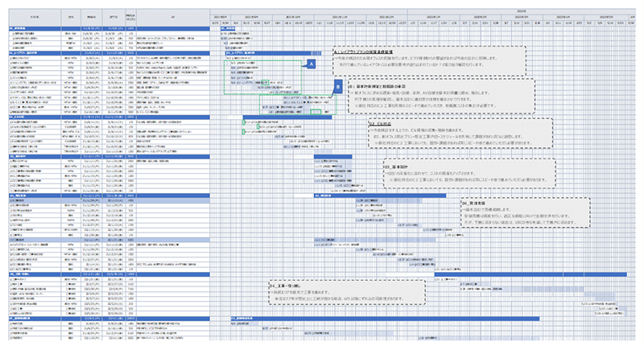Click the large green dashed box beside marker A
The image size is (644, 346).
pyautogui.click(x=262, y=76)
